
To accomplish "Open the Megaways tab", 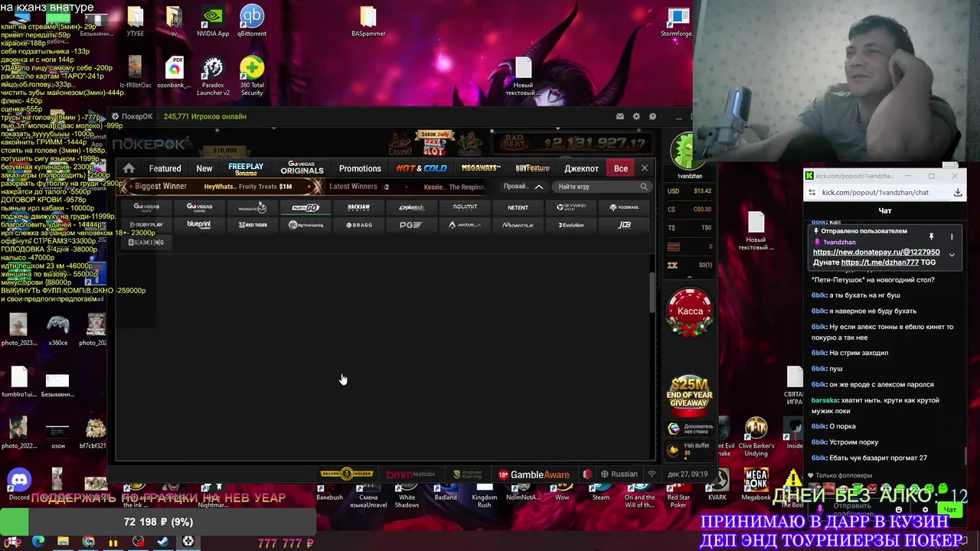I will [481, 168].
